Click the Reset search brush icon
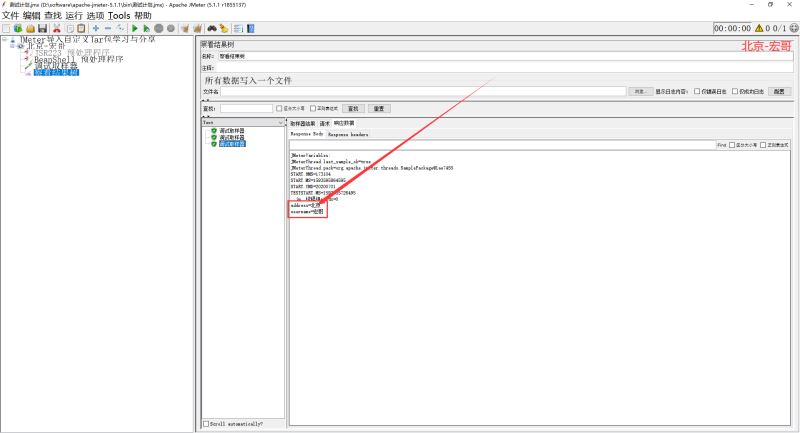The width and height of the screenshot is (800, 433). (224, 29)
